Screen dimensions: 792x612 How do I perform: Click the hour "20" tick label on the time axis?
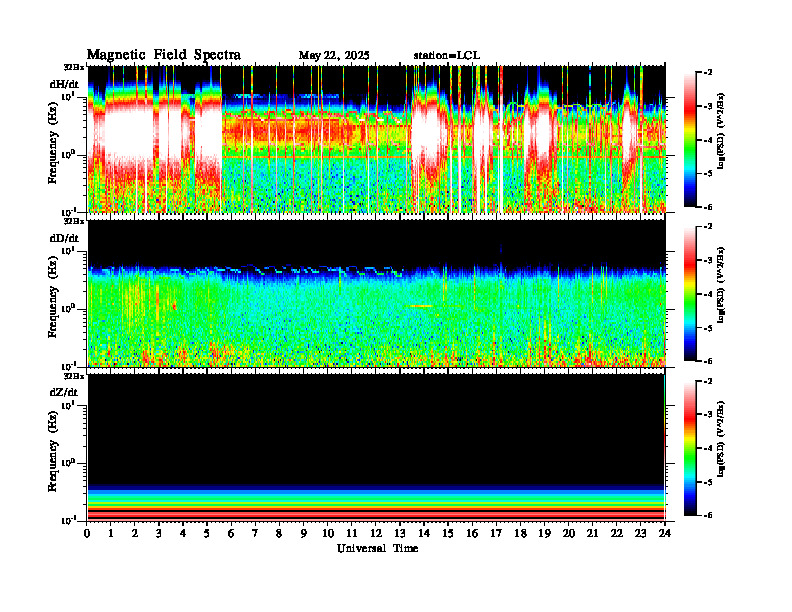click(569, 533)
